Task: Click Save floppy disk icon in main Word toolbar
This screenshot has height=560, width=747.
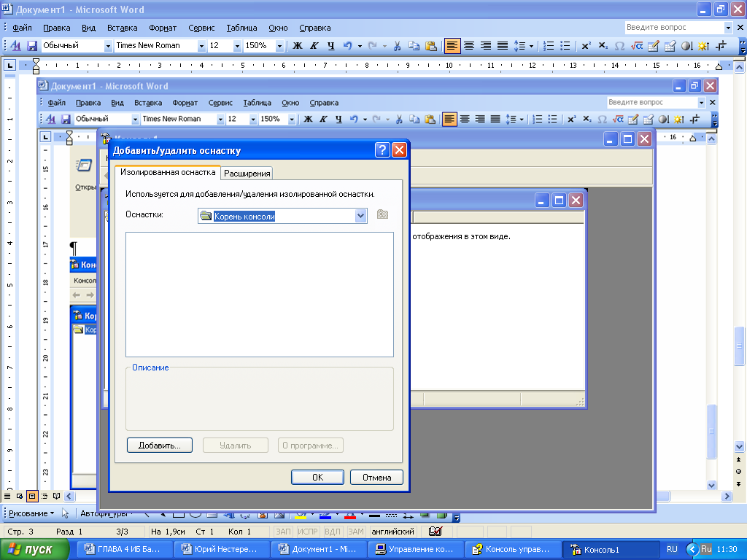Action: pos(32,46)
